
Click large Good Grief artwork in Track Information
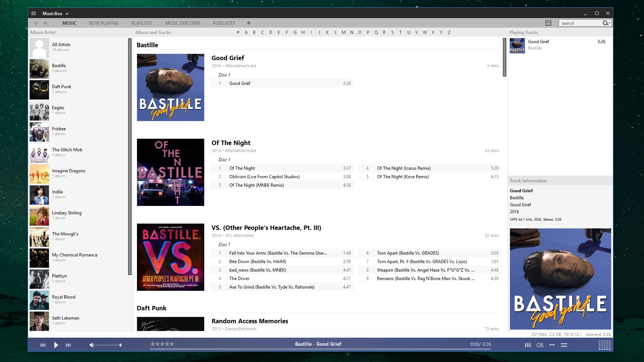[561, 279]
